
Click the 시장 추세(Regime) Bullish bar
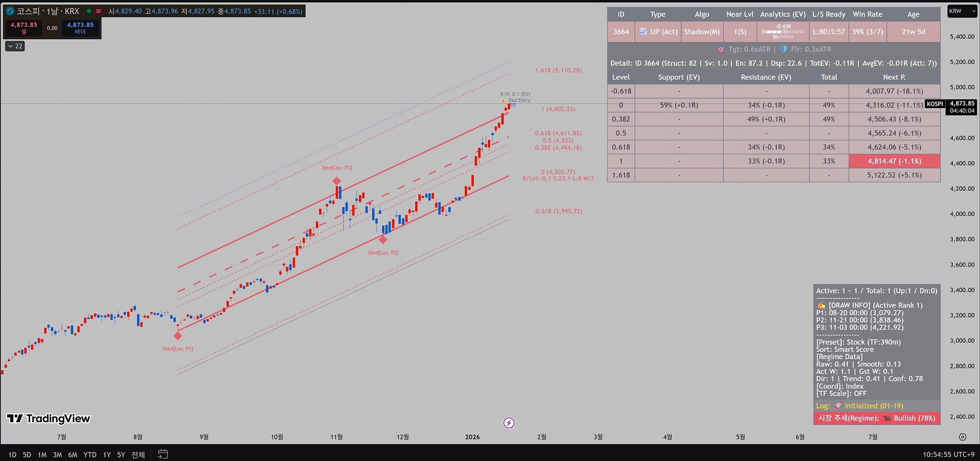(877, 418)
